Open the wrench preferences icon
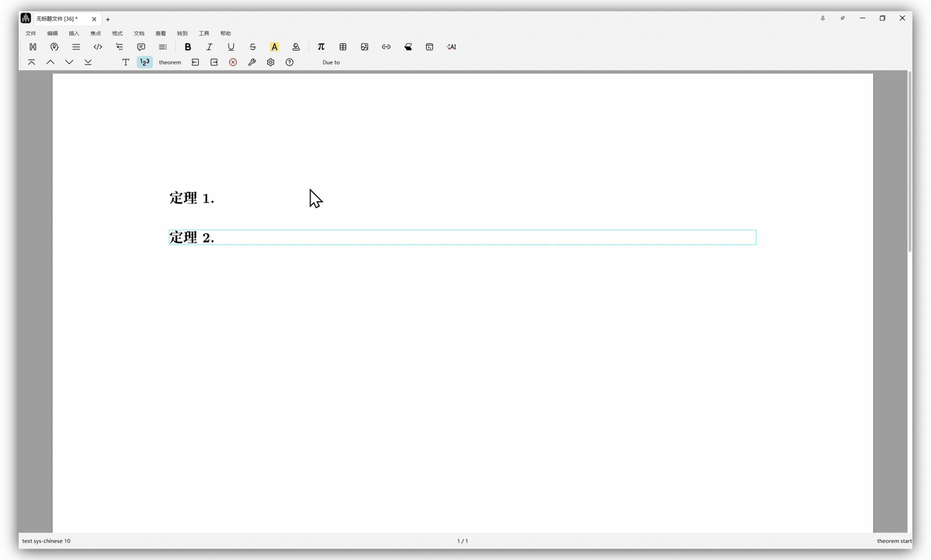 (x=252, y=62)
